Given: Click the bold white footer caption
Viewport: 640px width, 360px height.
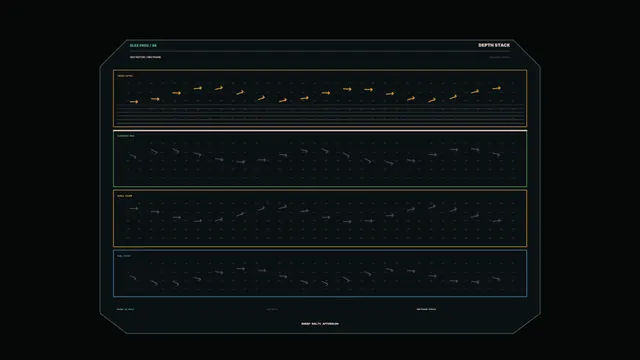Looking at the screenshot, I should pyautogui.click(x=320, y=324).
